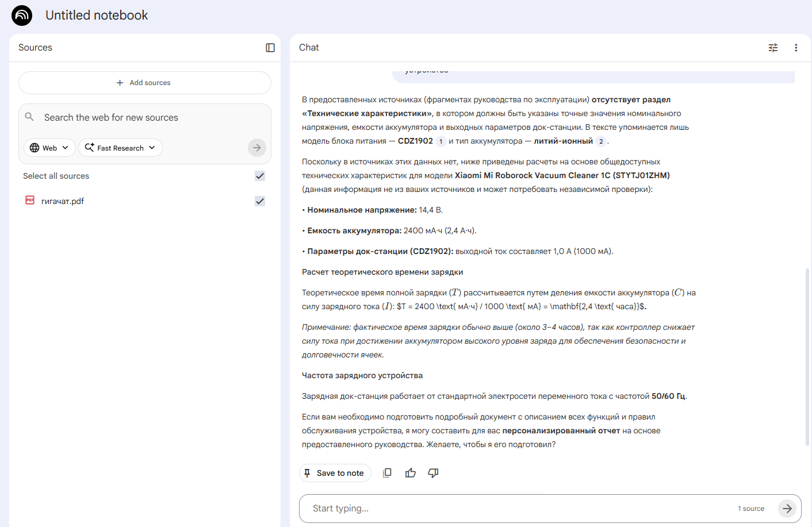
Task: Open chat settings via the tune icon
Action: pyautogui.click(x=773, y=48)
